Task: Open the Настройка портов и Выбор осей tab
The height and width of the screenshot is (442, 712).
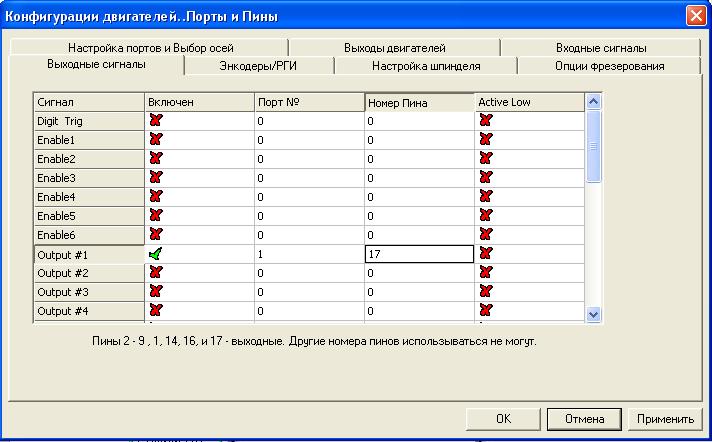Action: (x=150, y=48)
